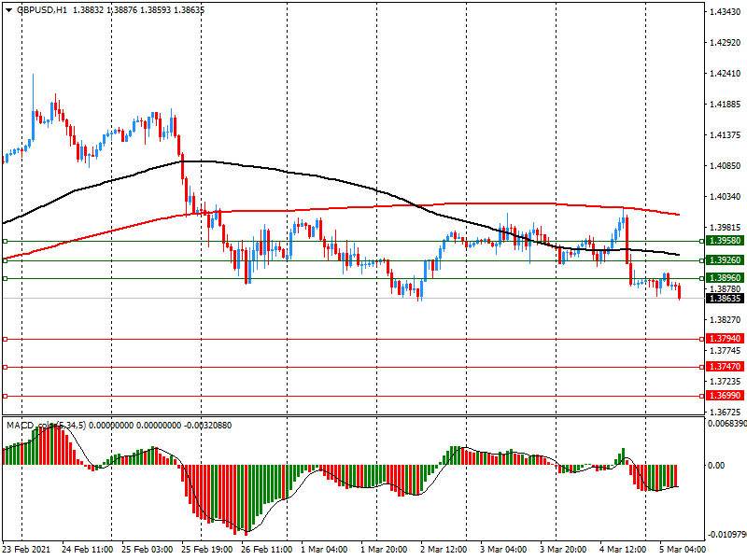Click the 1.43430 label on price scale
This screenshot has width=747, height=560.
[x=724, y=12]
